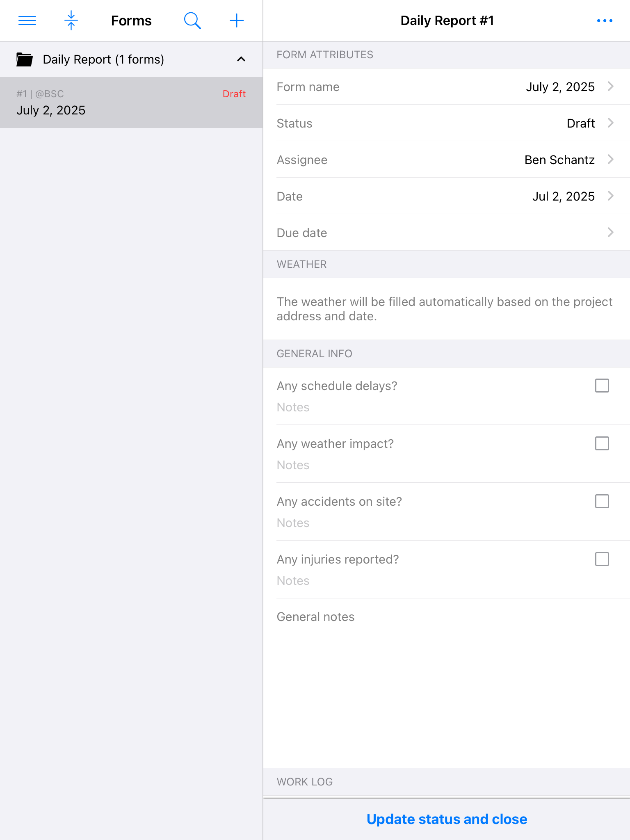This screenshot has height=840, width=630.
Task: Check the 'Any schedule delays?' checkbox
Action: [x=602, y=386]
